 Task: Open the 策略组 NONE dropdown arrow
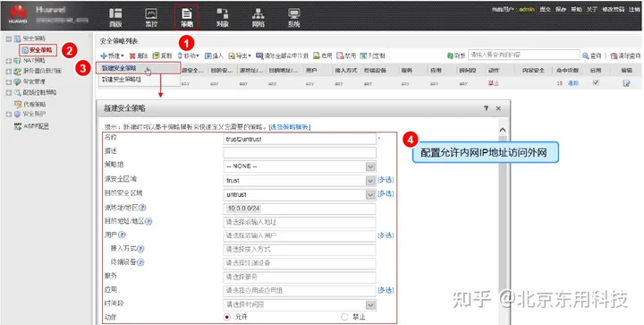pos(370,167)
